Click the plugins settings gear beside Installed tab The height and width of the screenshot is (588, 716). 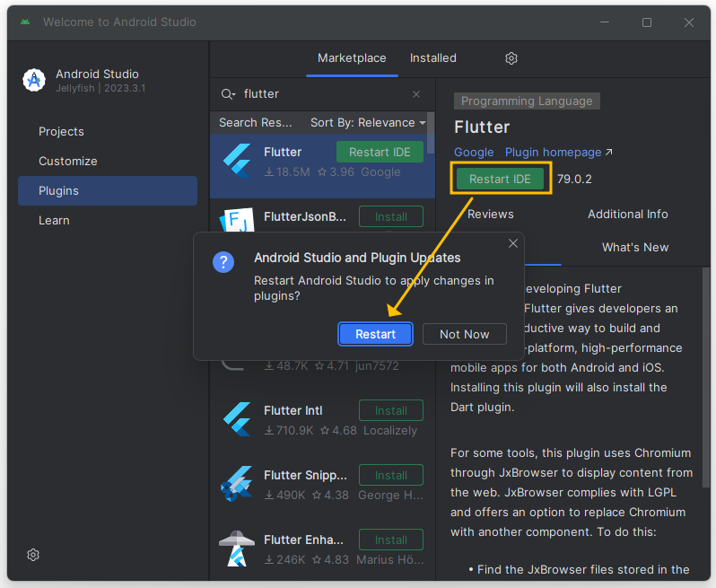pyautogui.click(x=511, y=58)
